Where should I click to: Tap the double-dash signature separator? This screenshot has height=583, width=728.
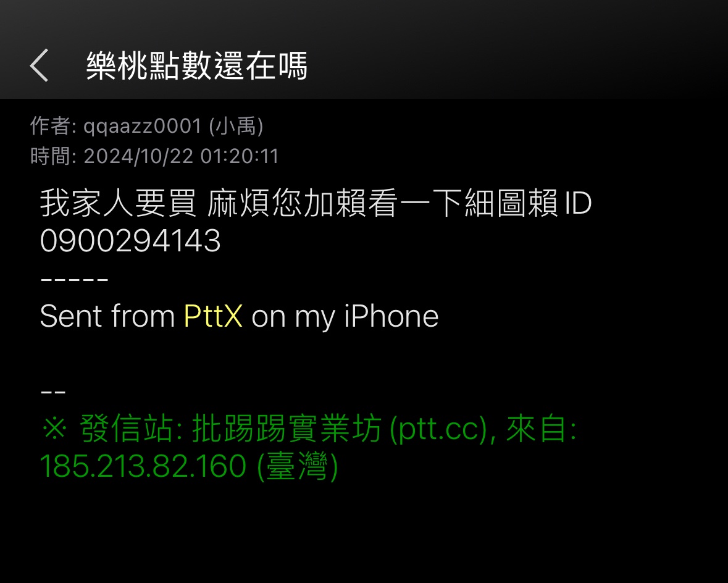tap(53, 393)
